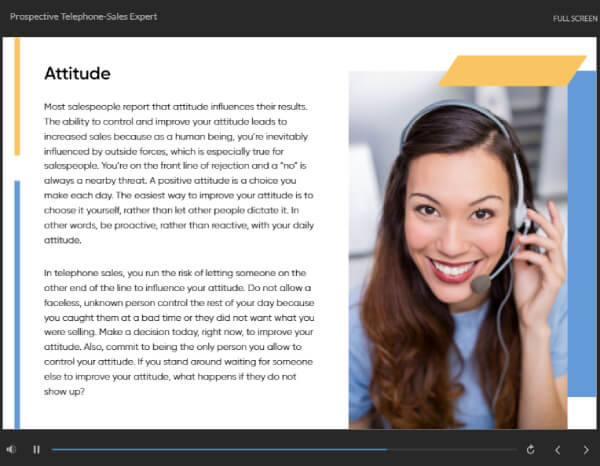
Task: Go to the previous slide
Action: (558, 450)
